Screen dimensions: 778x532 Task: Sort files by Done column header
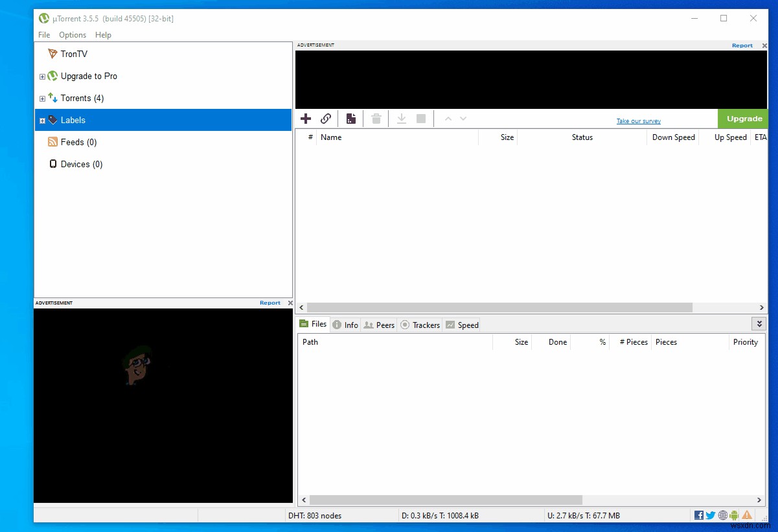coord(551,342)
